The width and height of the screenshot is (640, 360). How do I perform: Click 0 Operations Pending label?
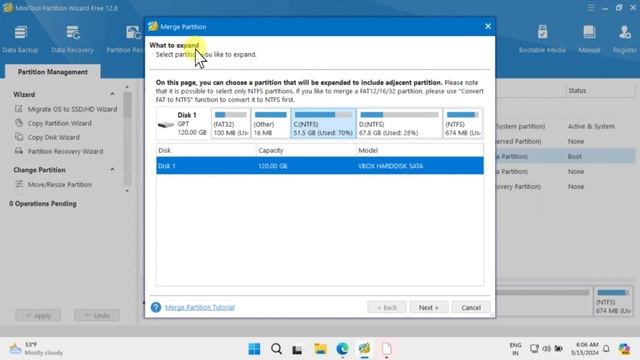[43, 203]
